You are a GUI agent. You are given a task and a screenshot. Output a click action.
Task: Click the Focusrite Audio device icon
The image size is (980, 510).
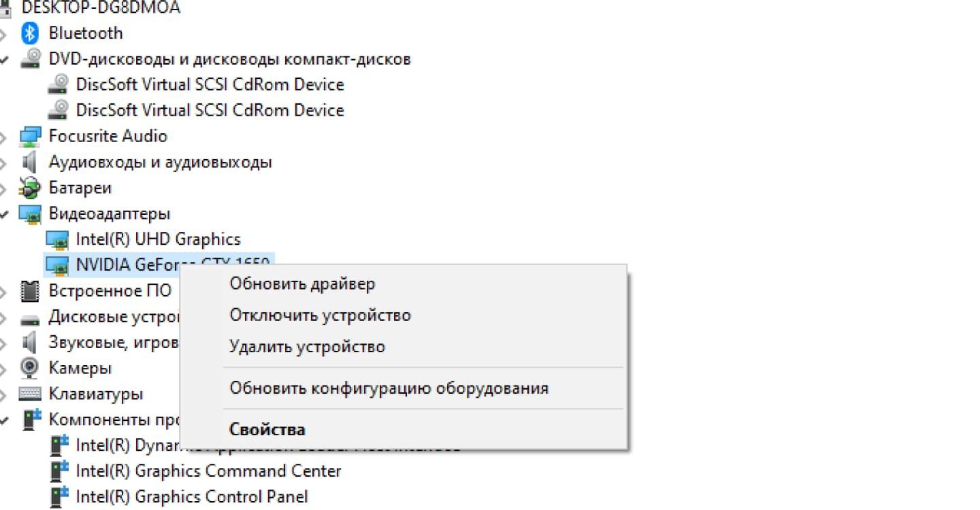pyautogui.click(x=30, y=137)
